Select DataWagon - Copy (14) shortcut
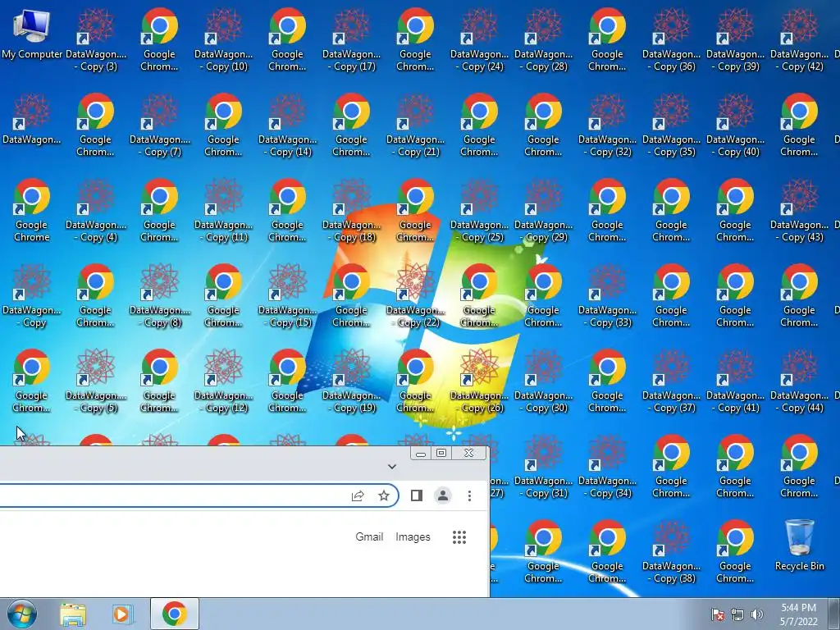 (x=288, y=126)
